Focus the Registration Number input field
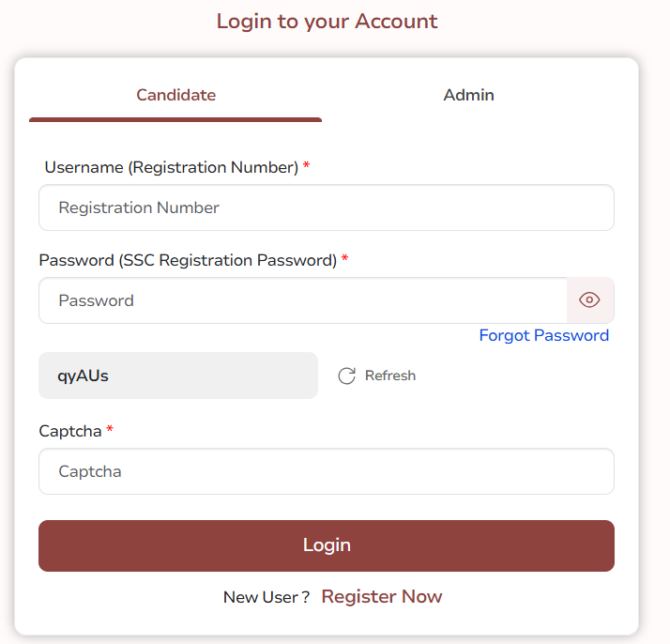Screen dimensions: 670x644 pyautogui.click(x=327, y=207)
